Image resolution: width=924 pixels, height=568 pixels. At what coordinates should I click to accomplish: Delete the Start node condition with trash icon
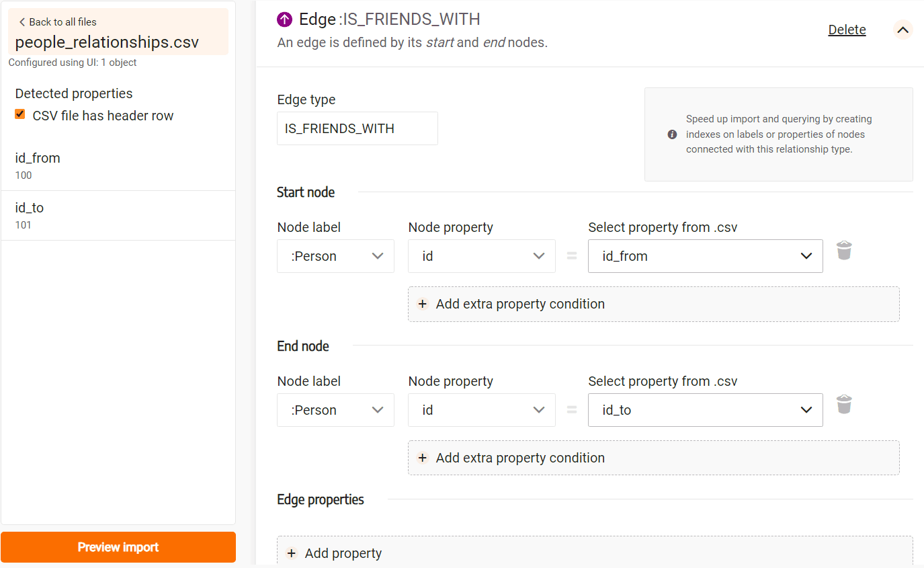pos(844,251)
